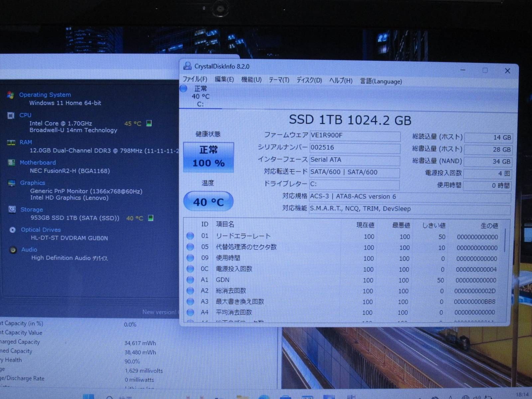Select the C: drive status icon
Viewport: 532px width, 399px height.
[184, 89]
